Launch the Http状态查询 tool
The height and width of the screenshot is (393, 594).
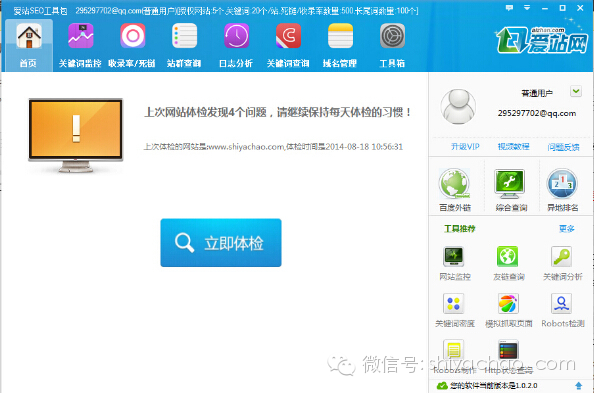(508, 356)
